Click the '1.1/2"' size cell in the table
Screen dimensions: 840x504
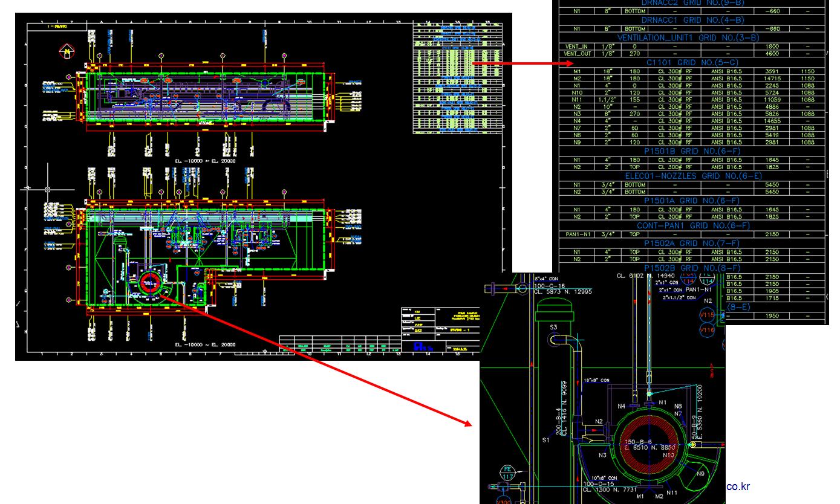point(607,100)
